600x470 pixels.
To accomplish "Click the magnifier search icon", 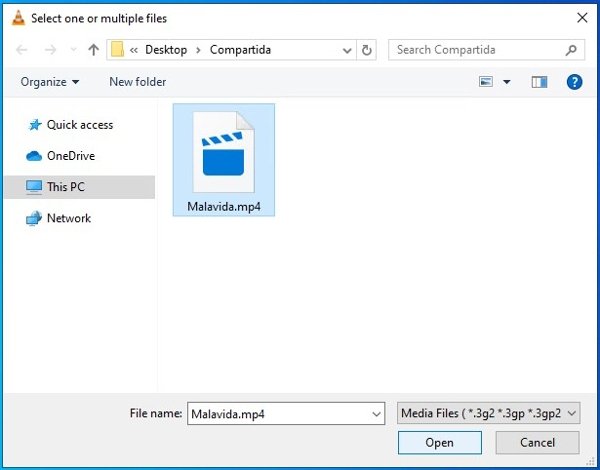I will pyautogui.click(x=571, y=50).
